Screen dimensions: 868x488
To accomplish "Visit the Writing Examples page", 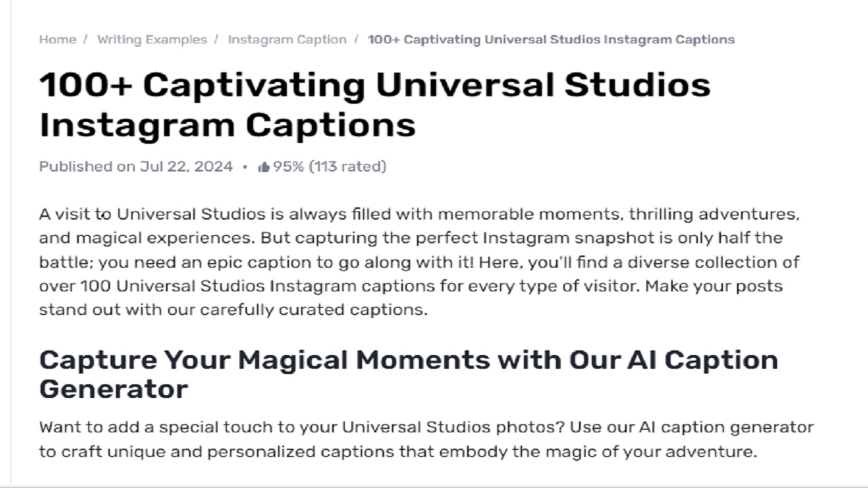I will [x=153, y=39].
